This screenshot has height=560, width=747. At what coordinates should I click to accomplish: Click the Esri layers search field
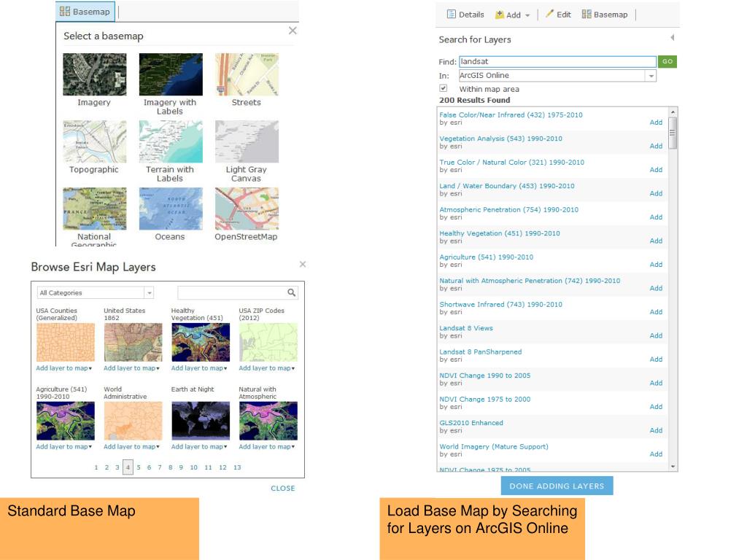click(232, 293)
